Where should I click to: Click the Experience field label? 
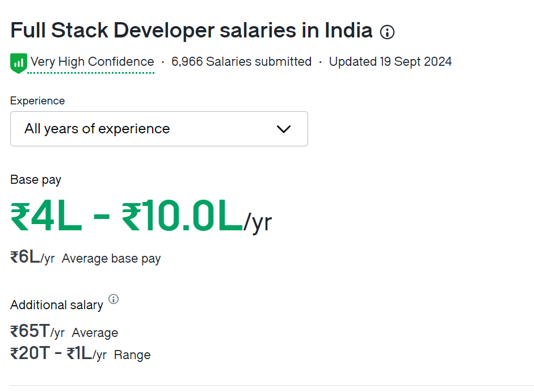pyautogui.click(x=37, y=101)
